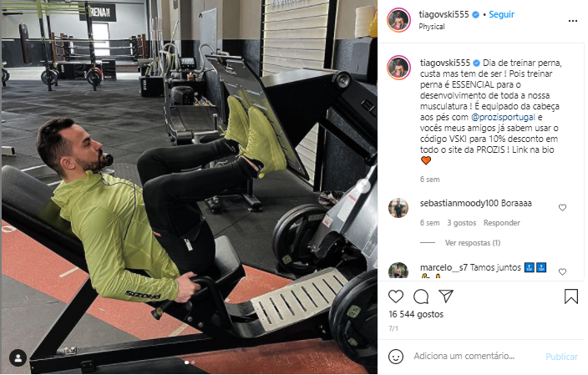Open tiagovski555 header profile picture
The height and width of the screenshot is (375, 588).
tap(398, 20)
